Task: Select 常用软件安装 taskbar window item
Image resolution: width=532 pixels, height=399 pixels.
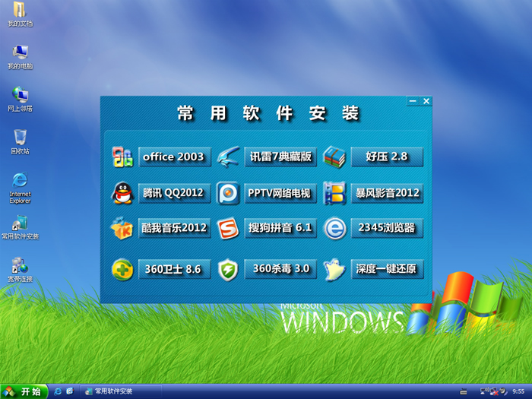Action: click(122, 391)
